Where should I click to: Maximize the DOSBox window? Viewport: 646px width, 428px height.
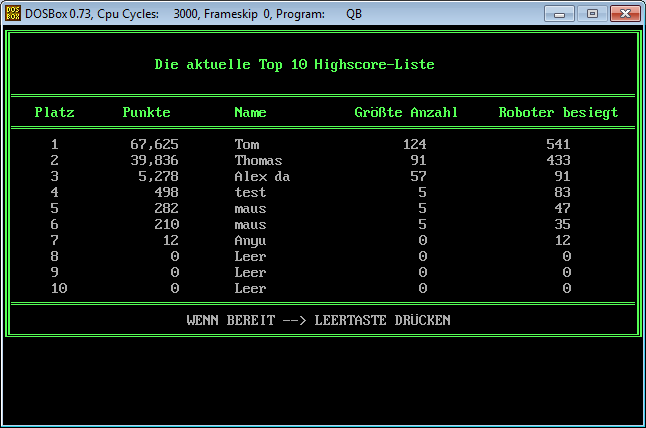[x=591, y=14]
